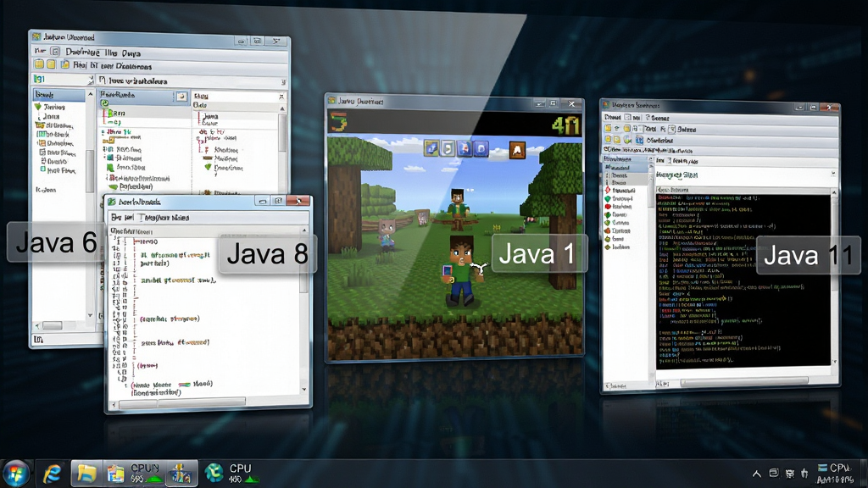The height and width of the screenshot is (488, 868).
Task: Click the front player character in the game
Action: (461, 270)
